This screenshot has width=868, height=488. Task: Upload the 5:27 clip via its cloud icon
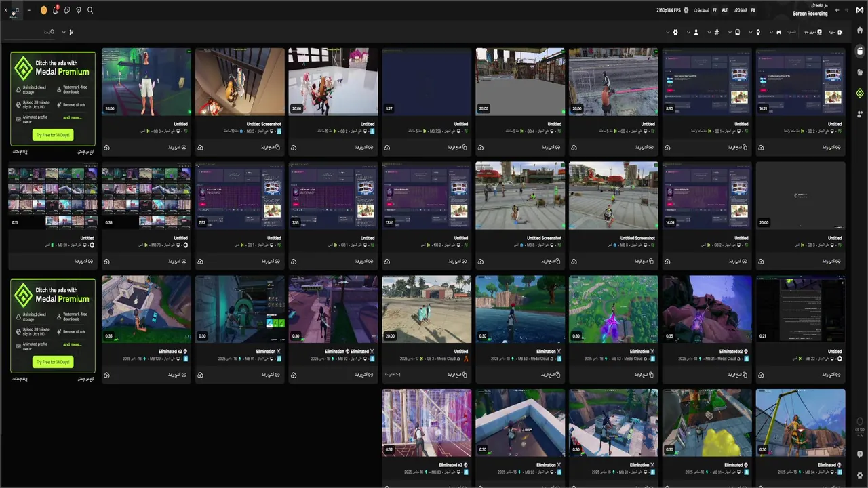point(387,147)
